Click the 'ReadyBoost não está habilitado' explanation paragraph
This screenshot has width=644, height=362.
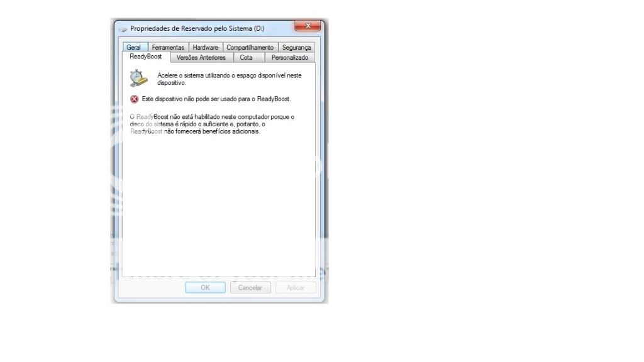click(211, 124)
